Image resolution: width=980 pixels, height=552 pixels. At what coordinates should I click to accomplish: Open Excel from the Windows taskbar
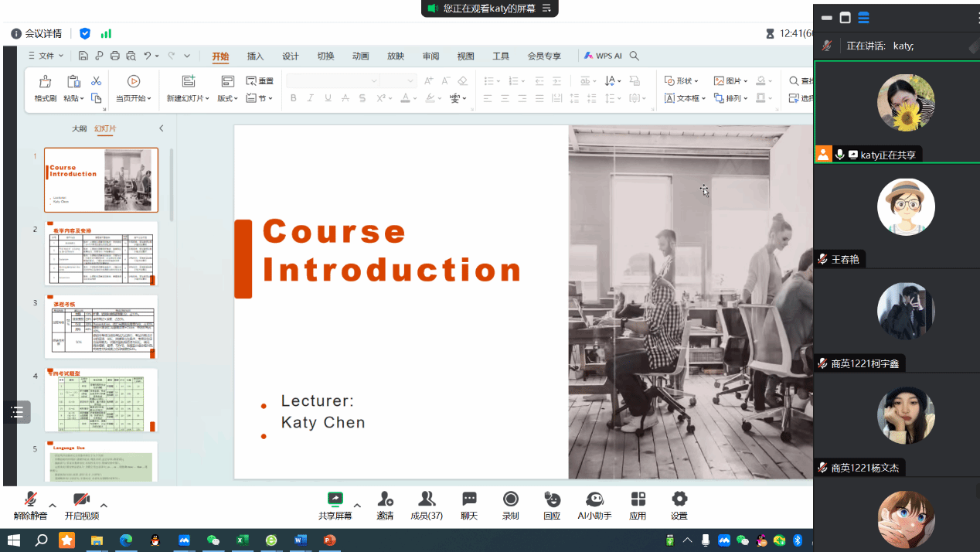coord(242,540)
